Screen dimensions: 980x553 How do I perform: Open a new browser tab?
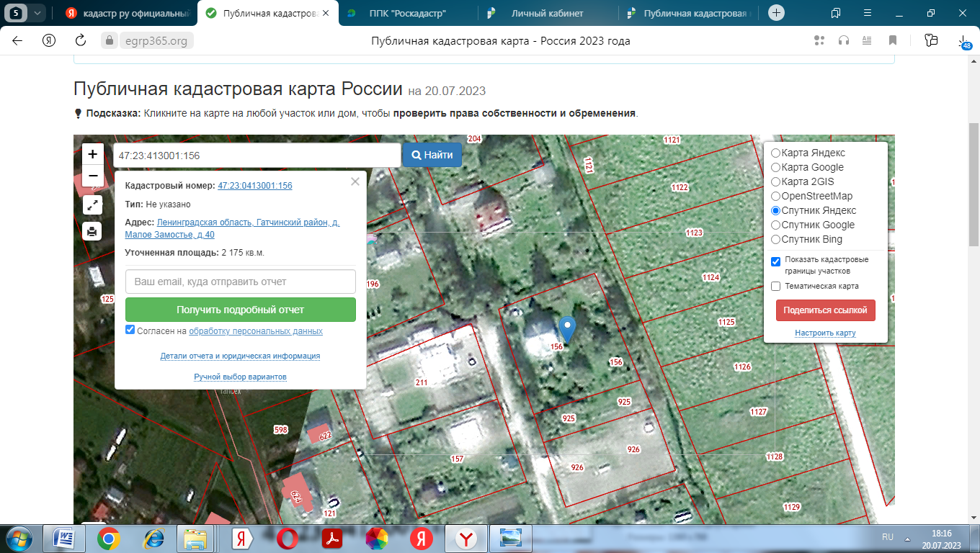coord(776,13)
